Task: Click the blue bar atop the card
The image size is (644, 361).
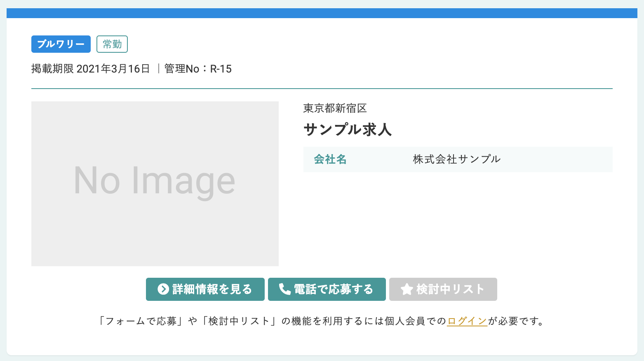Action: point(322,13)
